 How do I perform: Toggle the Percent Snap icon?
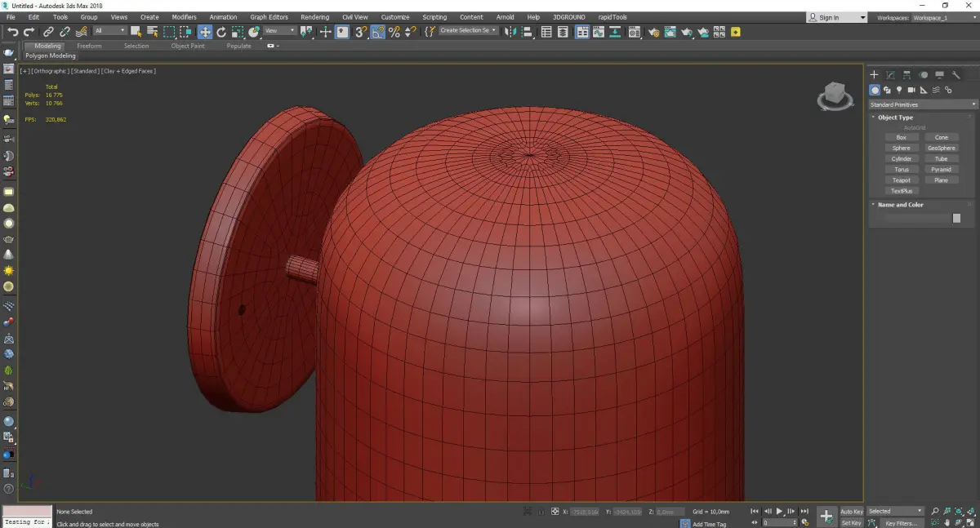click(394, 32)
